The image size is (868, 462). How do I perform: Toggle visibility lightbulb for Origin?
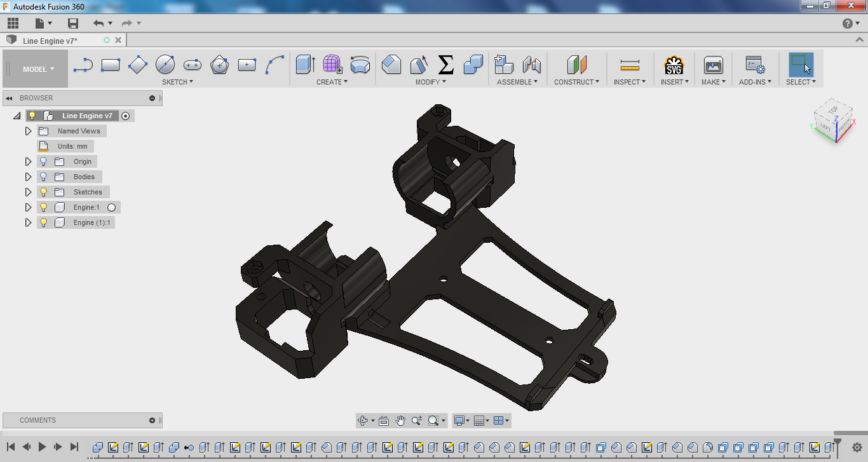click(x=44, y=161)
